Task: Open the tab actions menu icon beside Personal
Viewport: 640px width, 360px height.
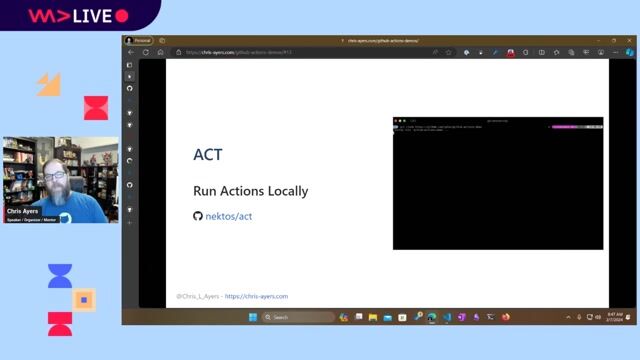Action: click(x=162, y=40)
